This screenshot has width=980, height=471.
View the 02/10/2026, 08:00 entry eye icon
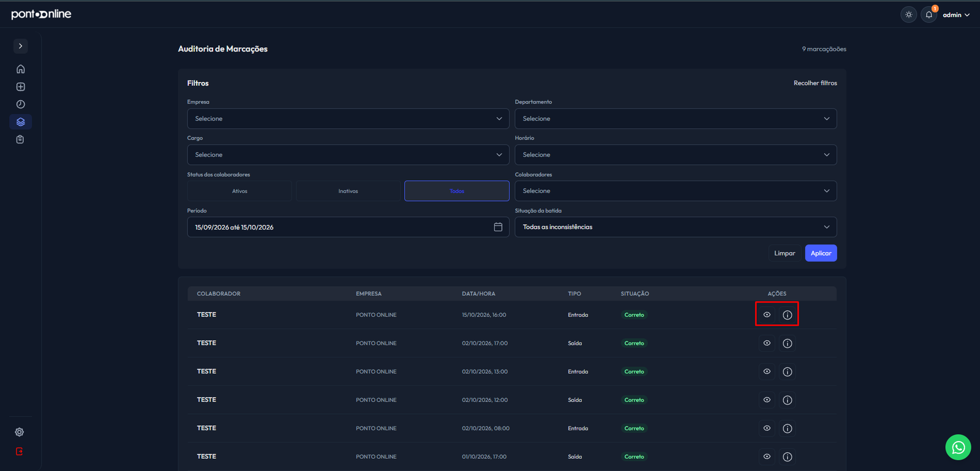click(x=767, y=428)
